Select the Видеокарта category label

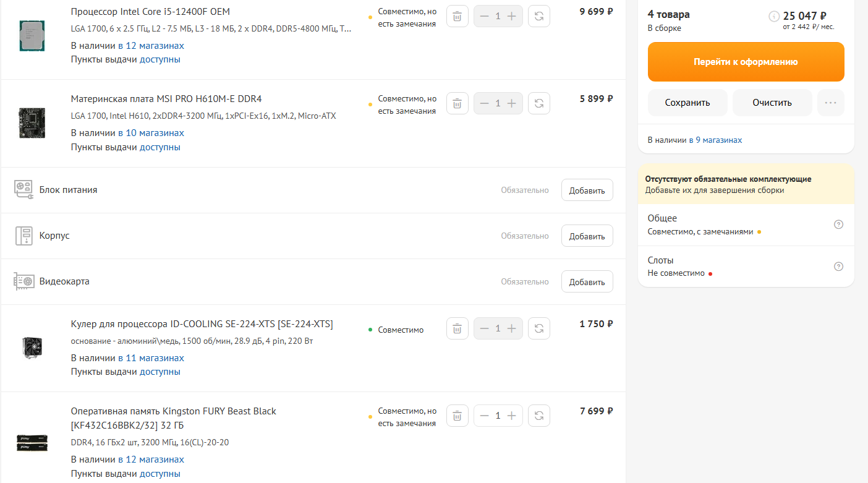point(64,281)
